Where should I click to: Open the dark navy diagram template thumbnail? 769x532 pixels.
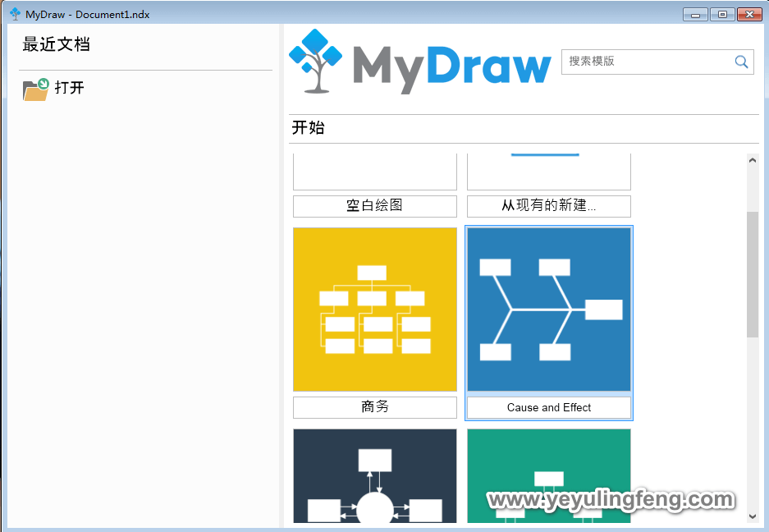click(374, 475)
